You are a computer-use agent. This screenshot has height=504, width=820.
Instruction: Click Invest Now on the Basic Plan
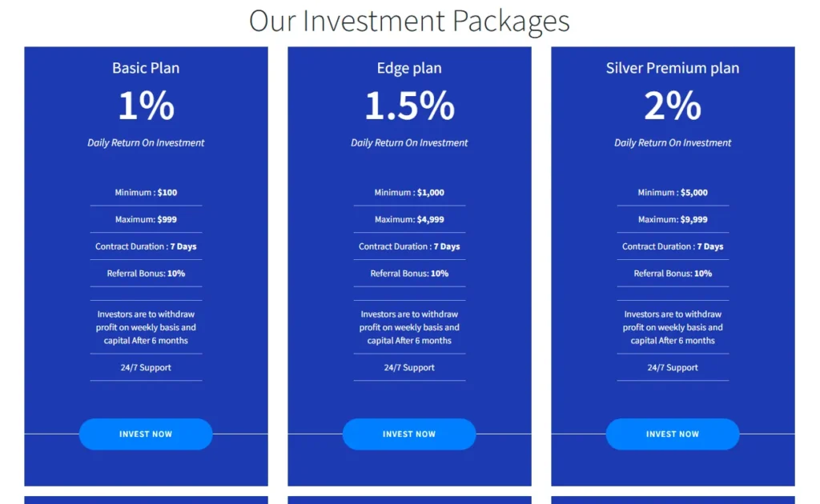coord(146,434)
